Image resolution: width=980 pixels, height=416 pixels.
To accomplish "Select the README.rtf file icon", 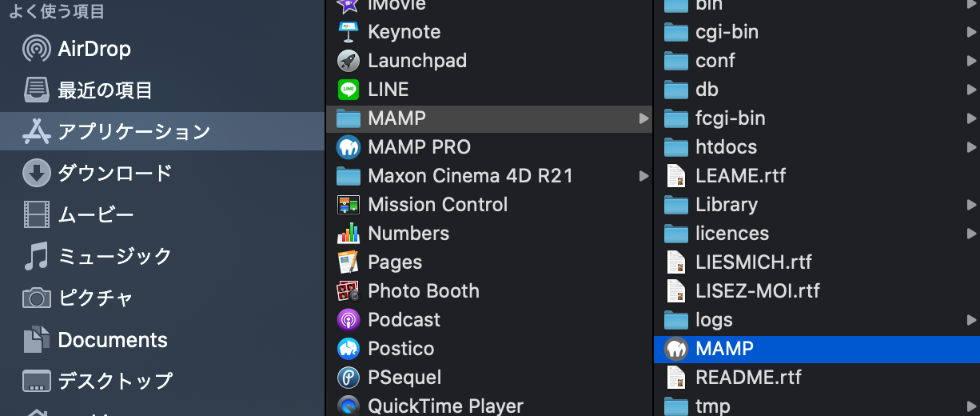I will coord(676,378).
